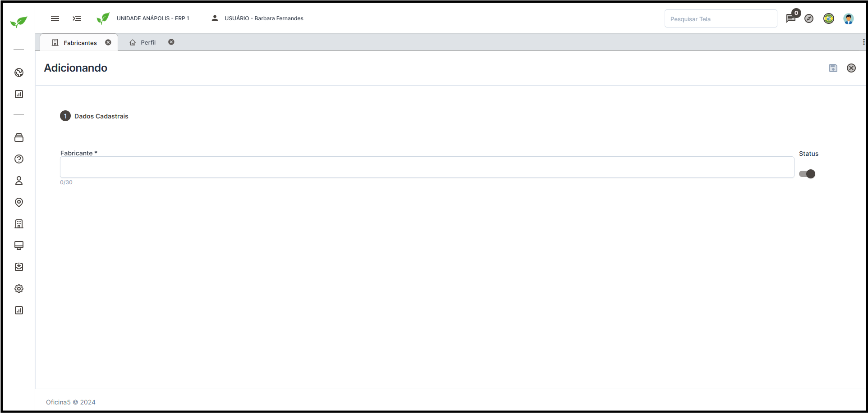Screen dimensions: 868x413
Task: Click the person sidebar icon
Action: click(19, 181)
